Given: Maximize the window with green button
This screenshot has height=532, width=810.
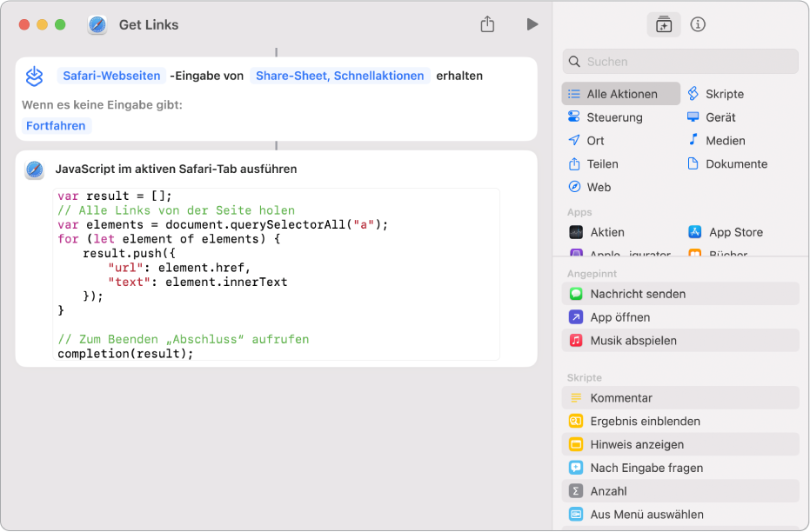Looking at the screenshot, I should [60, 24].
